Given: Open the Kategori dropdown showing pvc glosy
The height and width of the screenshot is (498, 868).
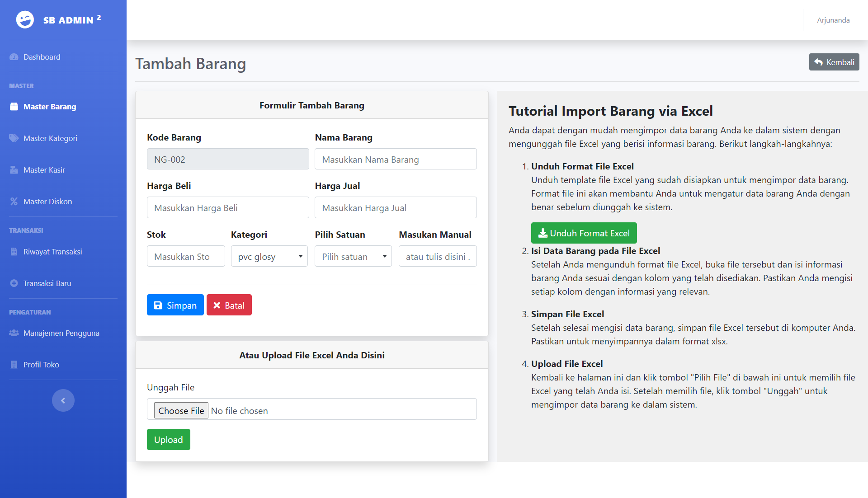Looking at the screenshot, I should coord(269,256).
